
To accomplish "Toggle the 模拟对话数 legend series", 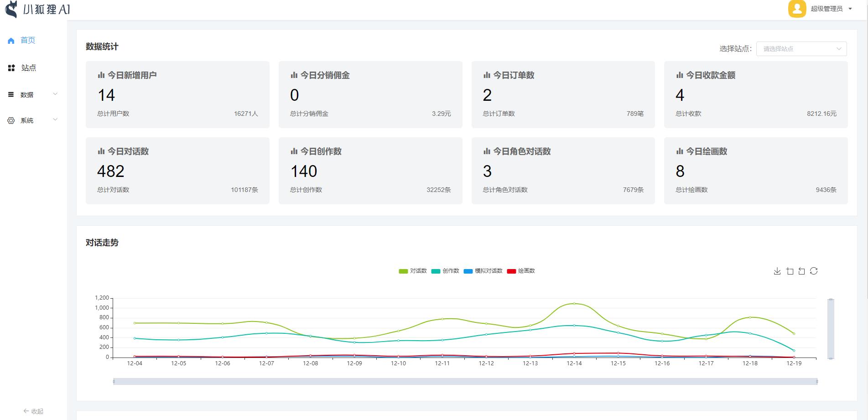I will click(483, 271).
